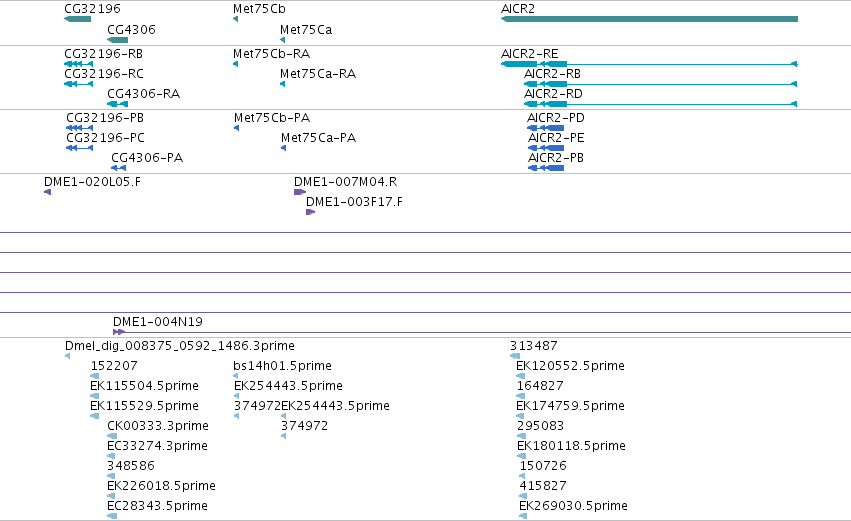Select BAC end DME1-020L05.F
Viewport: 851px width, 521px height.
92,181
